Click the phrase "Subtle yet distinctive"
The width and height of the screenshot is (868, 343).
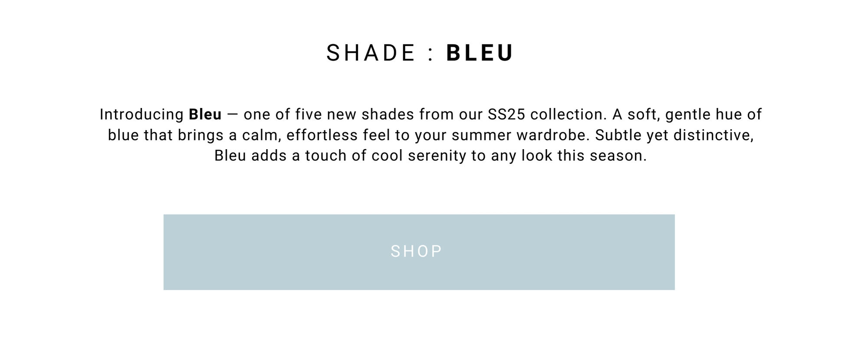pos(674,135)
